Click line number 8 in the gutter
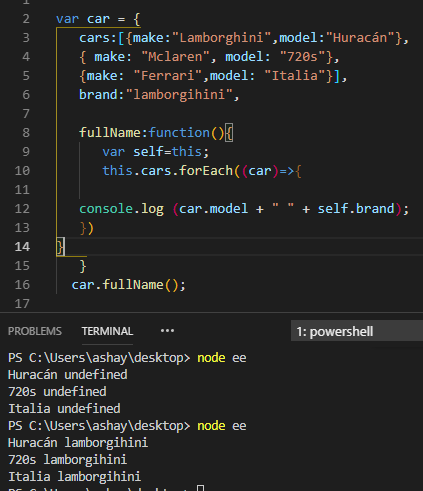Viewport: 423px width, 491px height. [26, 133]
